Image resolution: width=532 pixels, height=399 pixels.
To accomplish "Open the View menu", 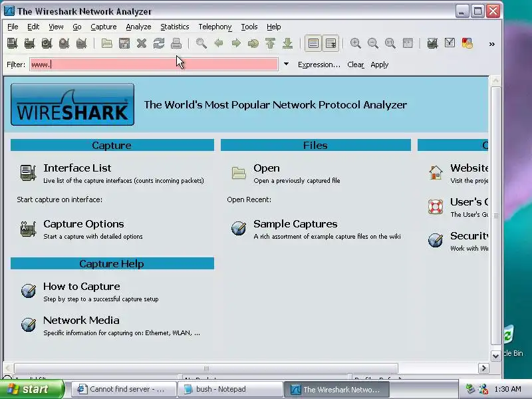I will [x=56, y=27].
